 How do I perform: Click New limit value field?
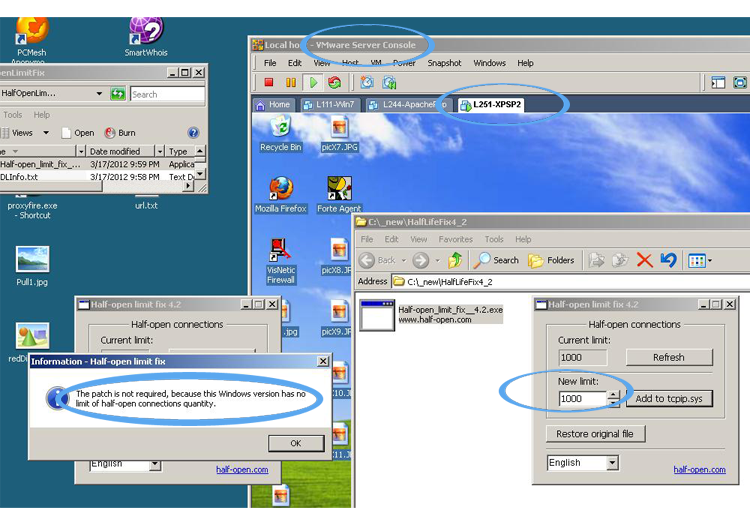(x=583, y=399)
